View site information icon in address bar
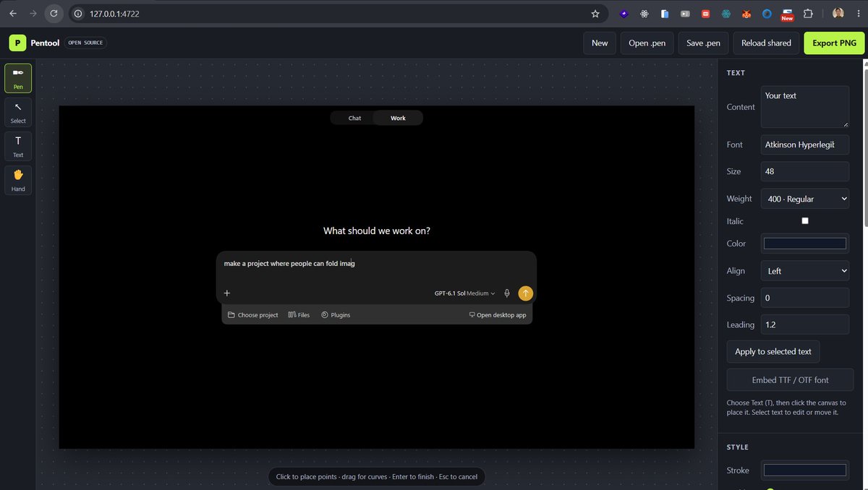Viewport: 868px width, 490px height. [x=78, y=13]
